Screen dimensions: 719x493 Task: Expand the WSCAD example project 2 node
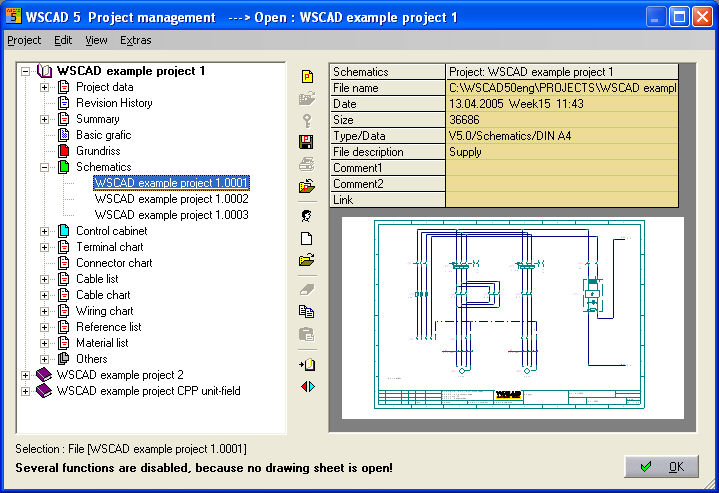(x=26, y=375)
